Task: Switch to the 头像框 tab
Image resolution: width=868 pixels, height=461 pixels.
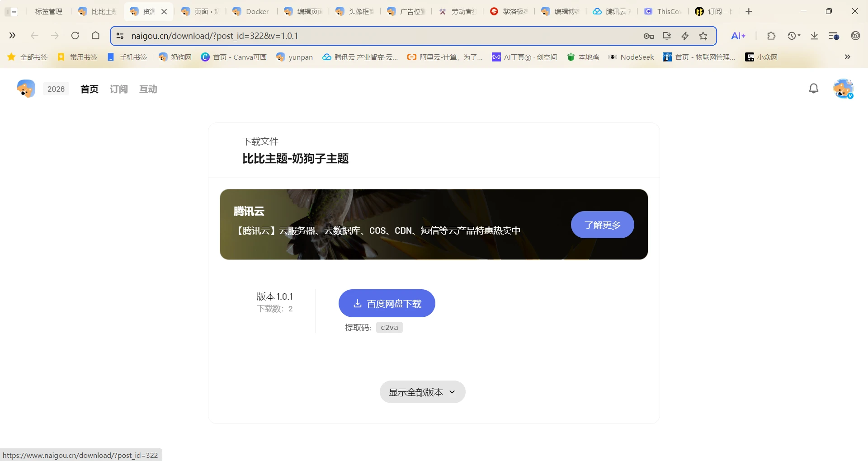Action: coord(355,12)
